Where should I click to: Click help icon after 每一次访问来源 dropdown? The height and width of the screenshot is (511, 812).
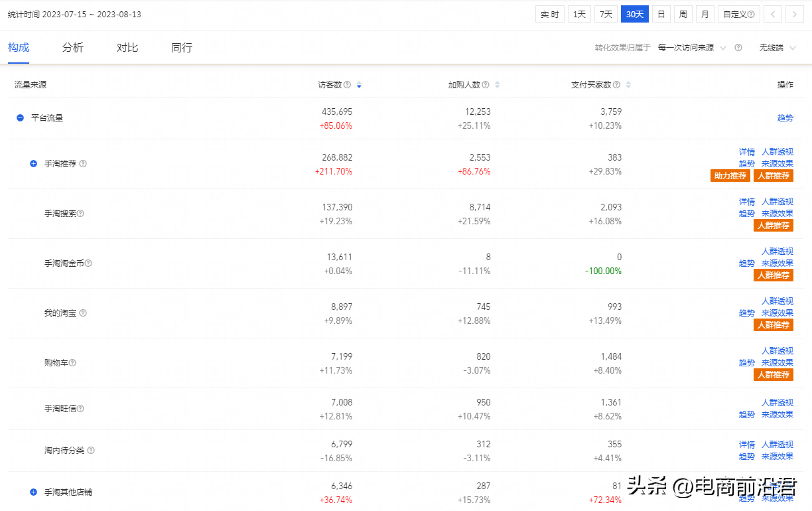[738, 48]
